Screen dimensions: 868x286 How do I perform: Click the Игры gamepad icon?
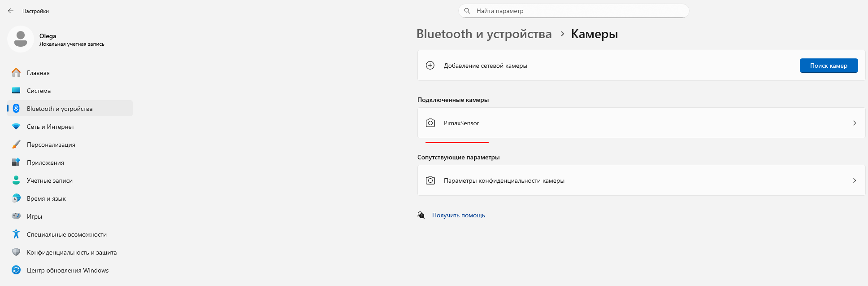click(x=16, y=216)
